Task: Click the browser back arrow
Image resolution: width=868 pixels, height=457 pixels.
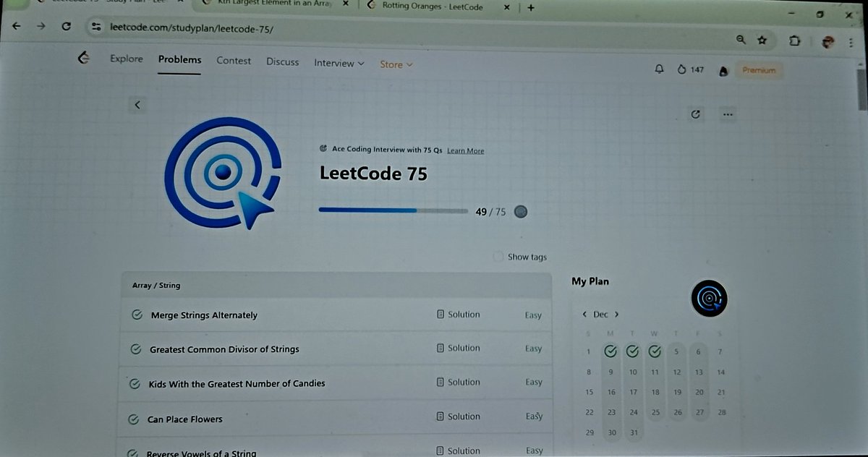Action: coord(17,26)
